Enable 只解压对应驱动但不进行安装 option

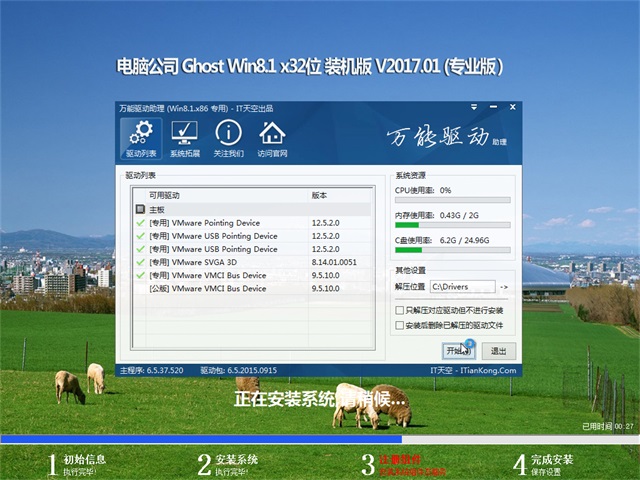coord(400,310)
